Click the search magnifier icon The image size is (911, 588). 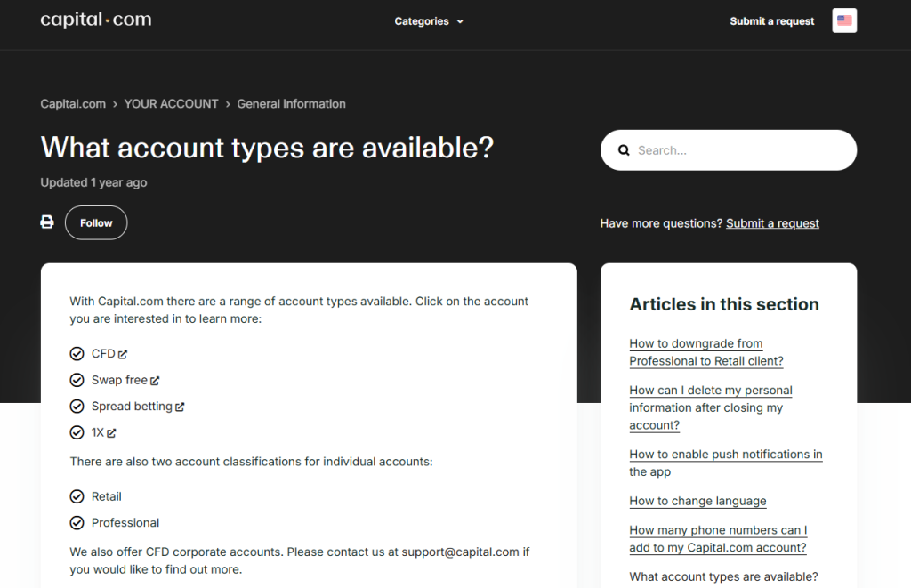pos(624,150)
